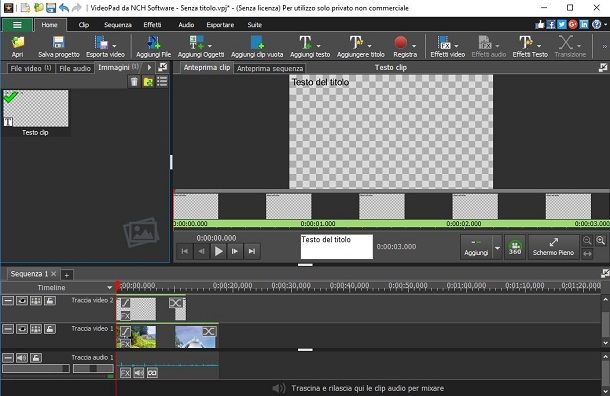Click the Schermo Pieno button

(553, 247)
